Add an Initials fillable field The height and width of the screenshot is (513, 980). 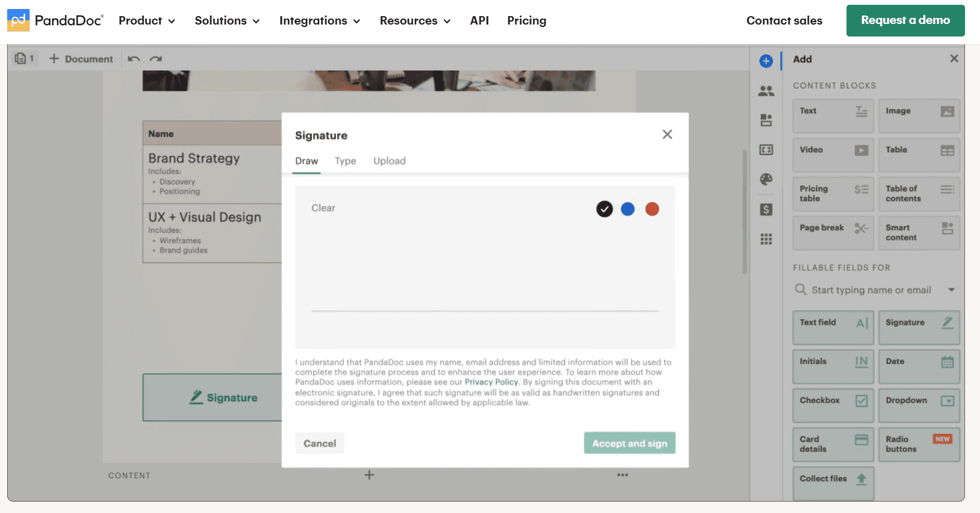click(x=833, y=366)
